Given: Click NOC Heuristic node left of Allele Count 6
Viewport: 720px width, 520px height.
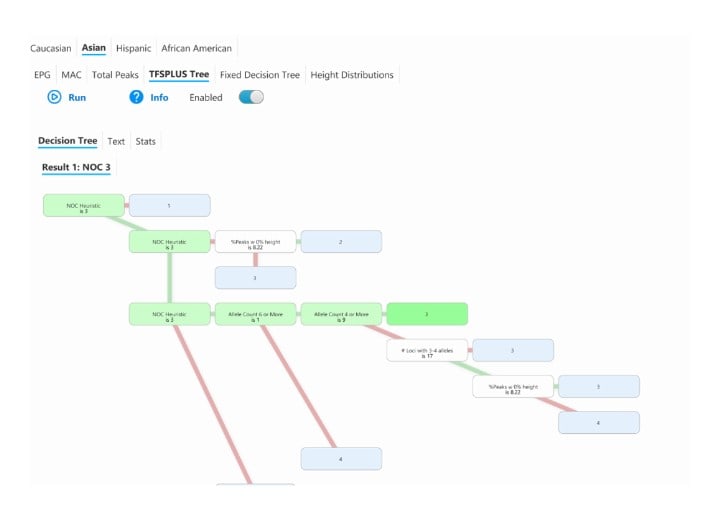Looking at the screenshot, I should coord(169,314).
